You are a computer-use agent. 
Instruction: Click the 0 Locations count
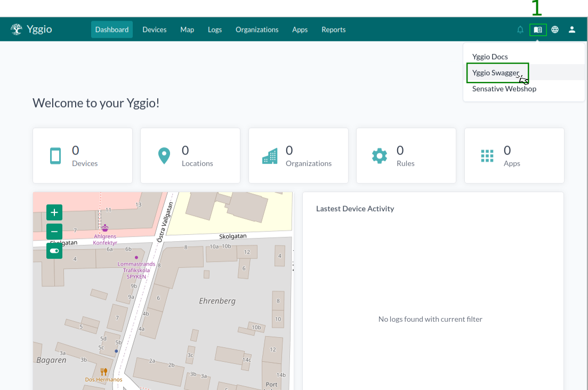click(186, 150)
